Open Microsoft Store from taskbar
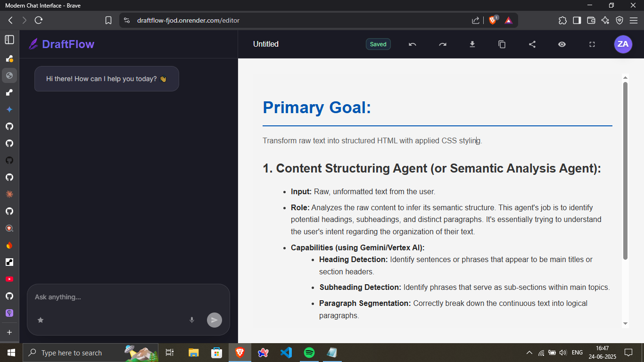Viewport: 644px width, 362px height. pyautogui.click(x=217, y=353)
